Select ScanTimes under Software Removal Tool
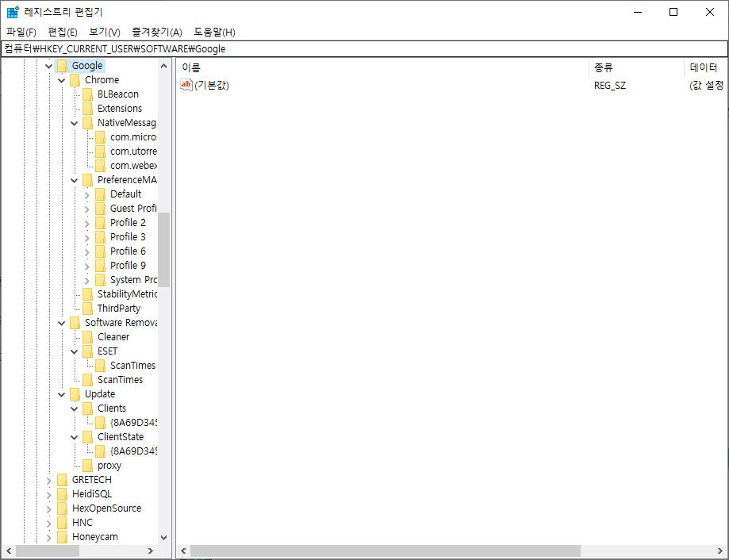 (120, 380)
